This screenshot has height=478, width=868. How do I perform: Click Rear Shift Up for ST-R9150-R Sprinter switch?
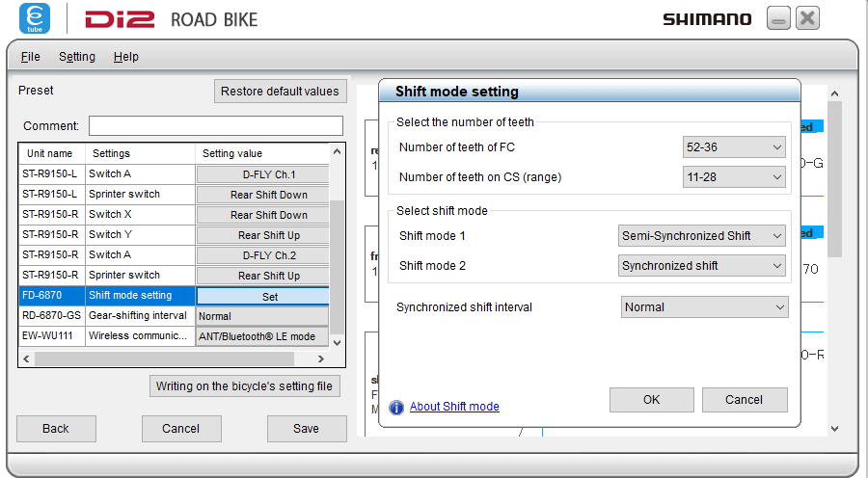pos(263,276)
